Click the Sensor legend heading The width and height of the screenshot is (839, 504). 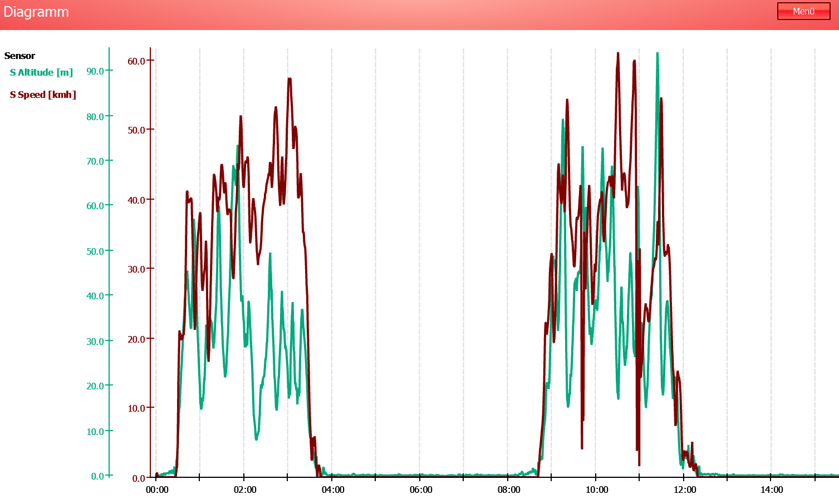click(x=19, y=56)
